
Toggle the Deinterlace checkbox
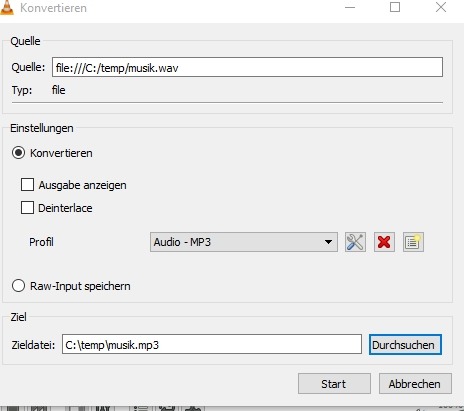[x=27, y=207]
